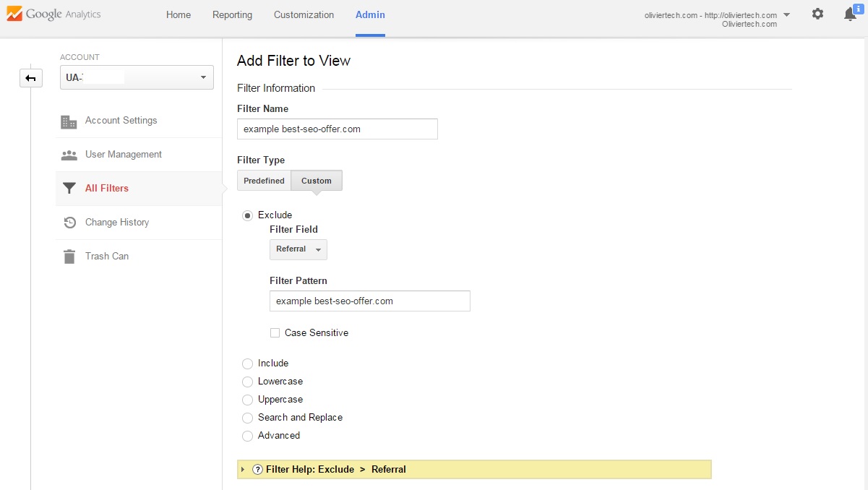Expand the Filter Help disclosure triangle
Screen dimensions: 868x490
[243, 470]
